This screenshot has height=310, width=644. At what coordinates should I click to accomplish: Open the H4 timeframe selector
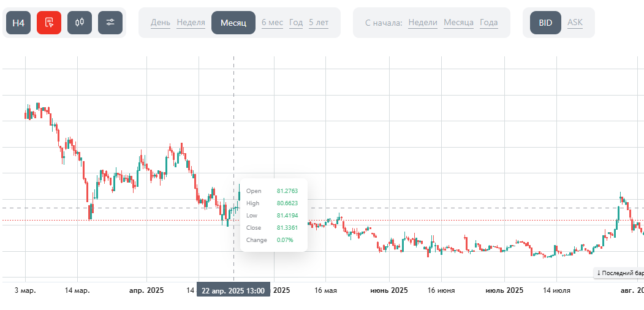[x=18, y=23]
